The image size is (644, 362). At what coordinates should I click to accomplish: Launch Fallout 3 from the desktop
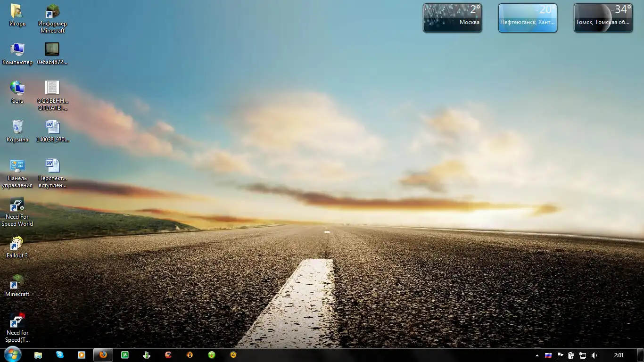(17, 245)
